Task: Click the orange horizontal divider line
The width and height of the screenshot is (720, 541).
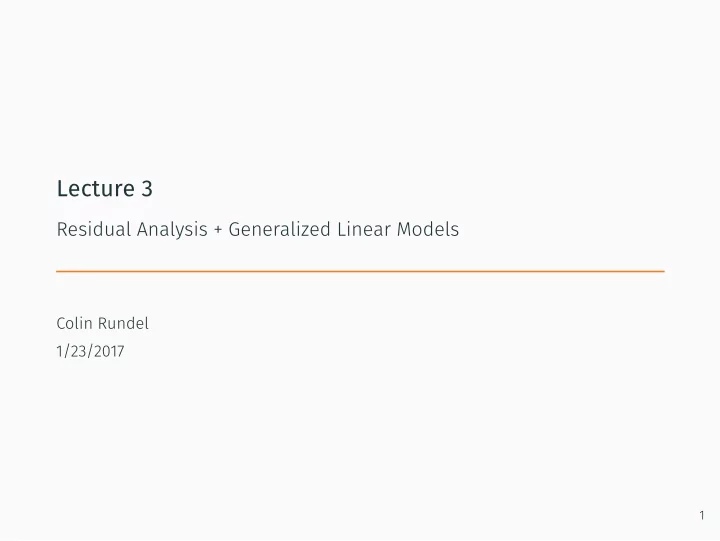Action: [x=360, y=271]
